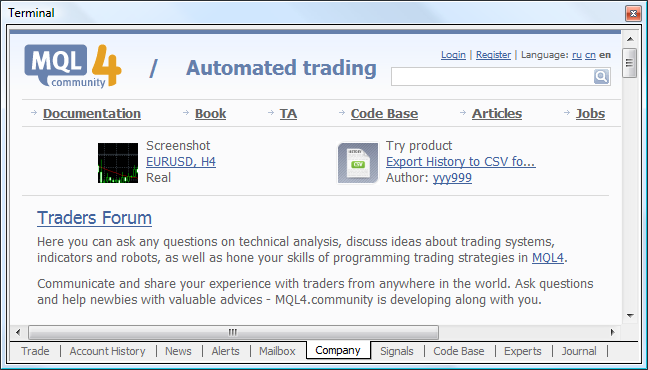Click the search magnifier icon

coord(601,76)
